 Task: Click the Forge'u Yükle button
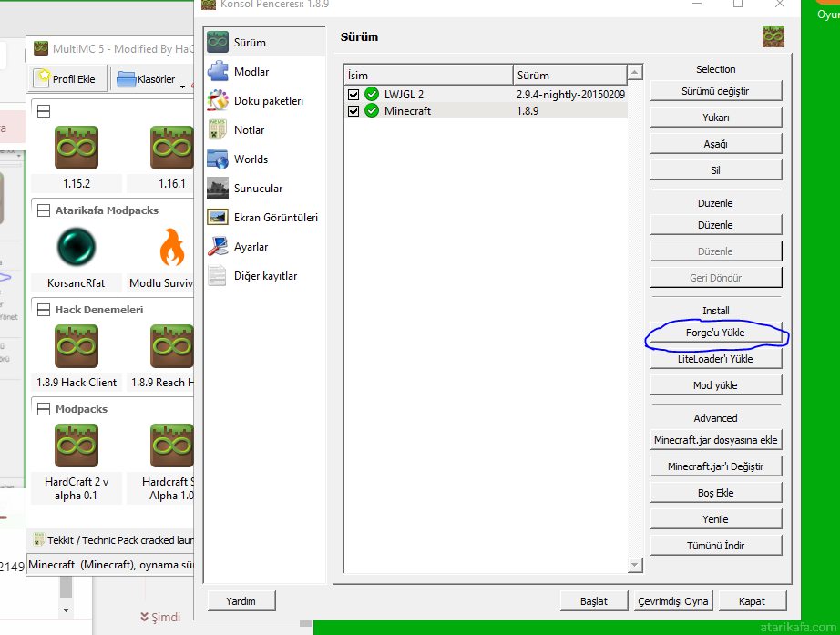coord(716,333)
